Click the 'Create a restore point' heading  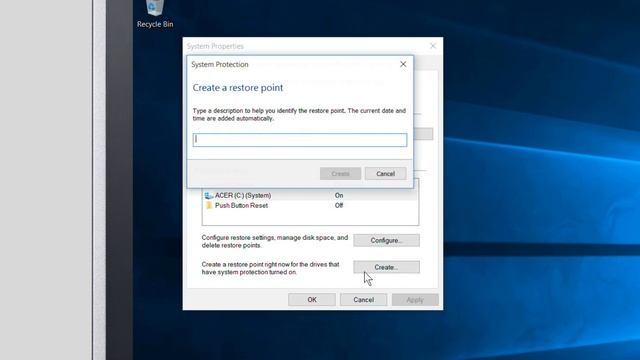click(x=238, y=88)
